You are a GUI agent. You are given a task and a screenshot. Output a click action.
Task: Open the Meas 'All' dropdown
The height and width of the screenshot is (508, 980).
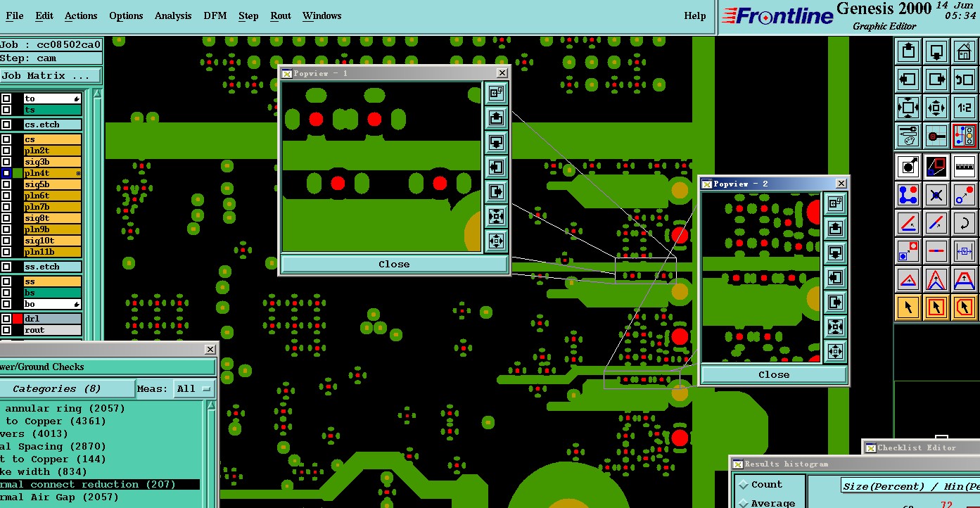click(195, 388)
